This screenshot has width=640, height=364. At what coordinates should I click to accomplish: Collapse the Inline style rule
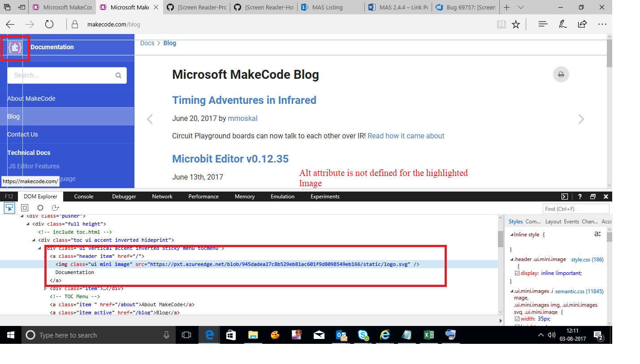(512, 234)
